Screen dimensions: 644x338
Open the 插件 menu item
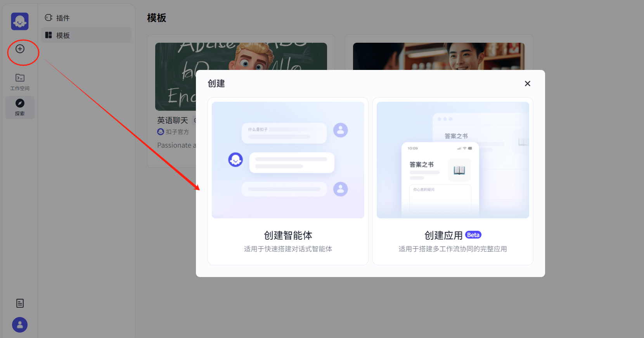coord(63,18)
